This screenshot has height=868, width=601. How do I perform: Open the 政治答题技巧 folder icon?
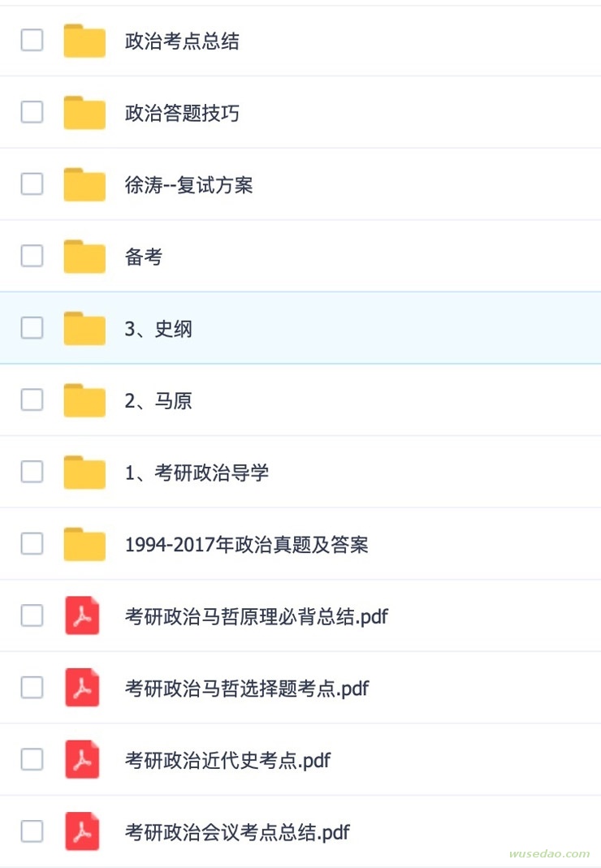click(x=84, y=112)
